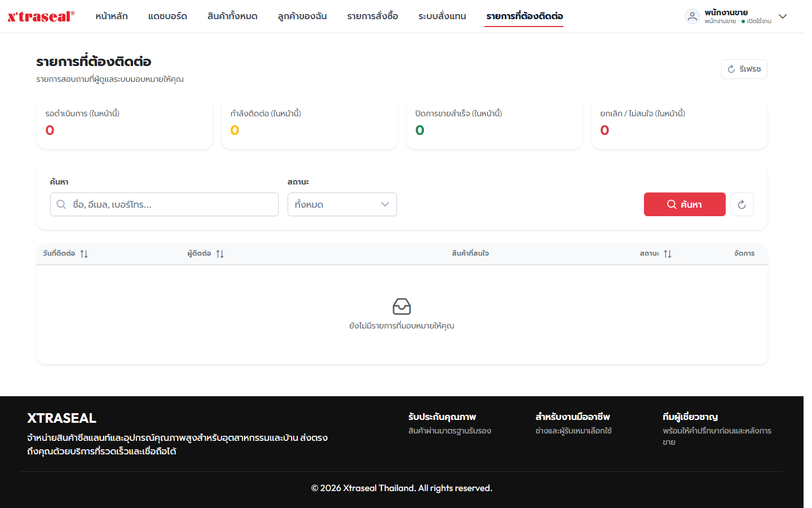The width and height of the screenshot is (812, 508).
Task: Open the user avatar icon
Action: click(692, 16)
